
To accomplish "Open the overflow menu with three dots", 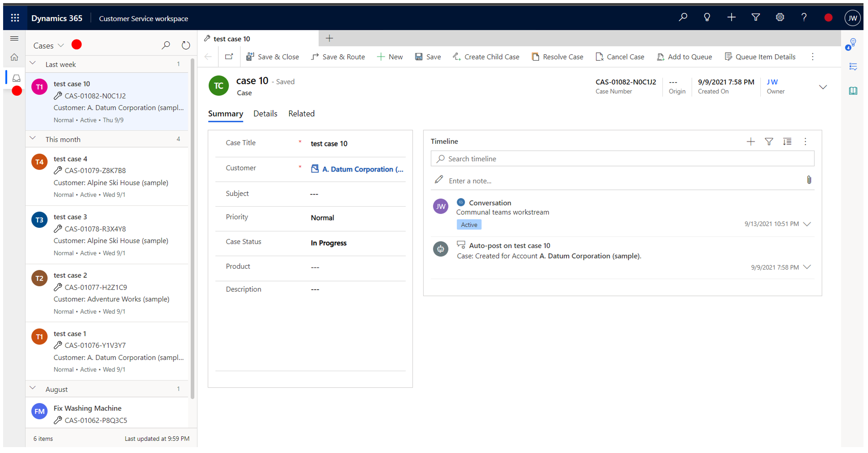I will (813, 56).
